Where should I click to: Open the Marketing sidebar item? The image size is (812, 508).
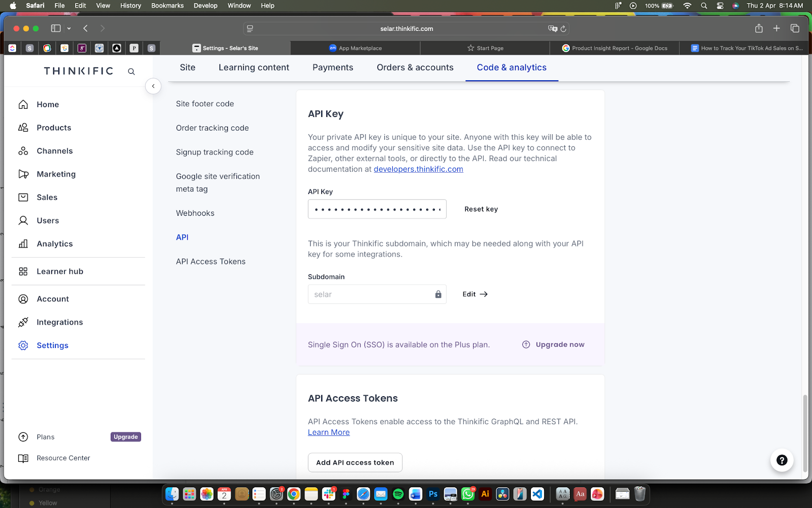(x=56, y=174)
